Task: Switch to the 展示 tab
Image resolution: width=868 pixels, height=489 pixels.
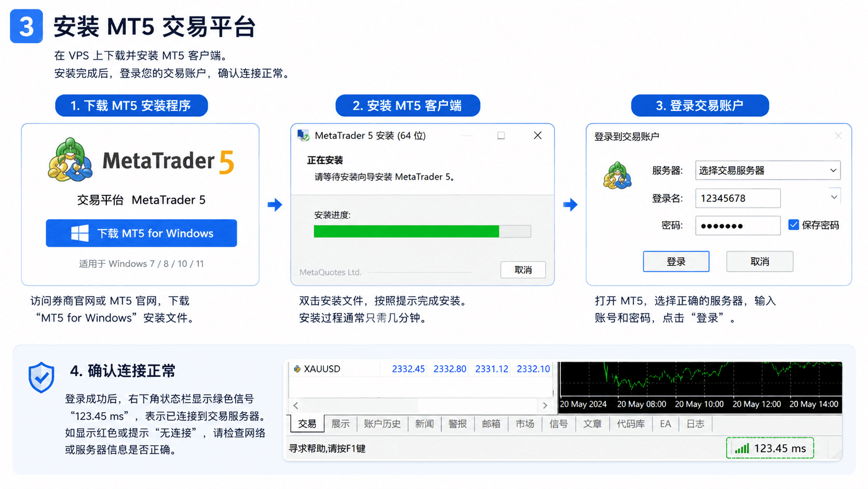Action: pyautogui.click(x=340, y=424)
